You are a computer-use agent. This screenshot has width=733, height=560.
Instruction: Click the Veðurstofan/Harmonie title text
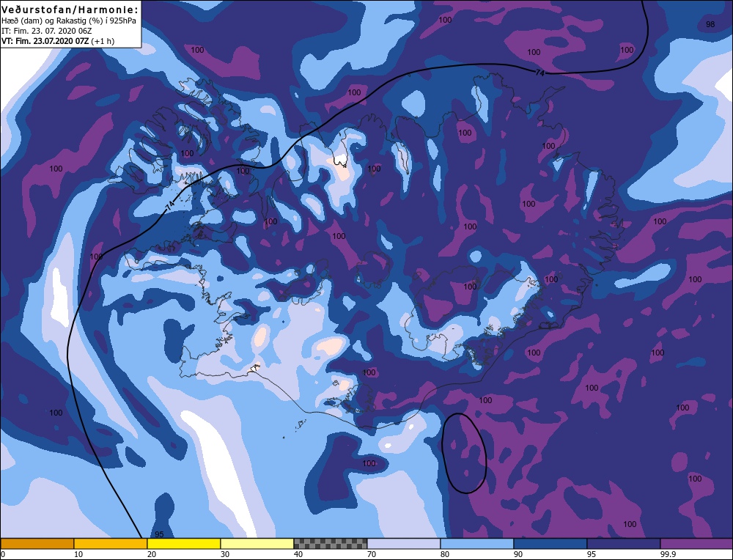(x=70, y=10)
